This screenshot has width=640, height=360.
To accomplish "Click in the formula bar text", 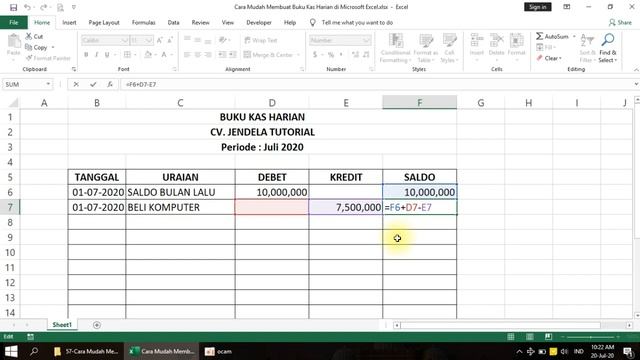I will point(141,84).
